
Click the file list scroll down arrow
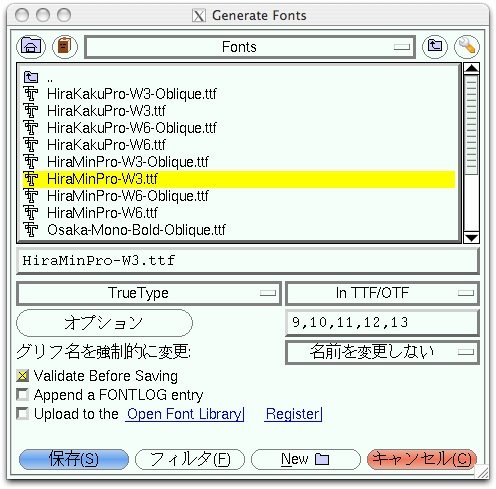pos(471,237)
